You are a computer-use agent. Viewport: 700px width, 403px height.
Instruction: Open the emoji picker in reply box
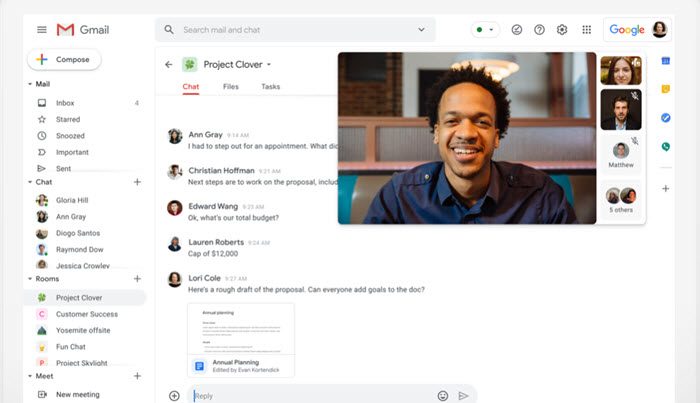442,396
